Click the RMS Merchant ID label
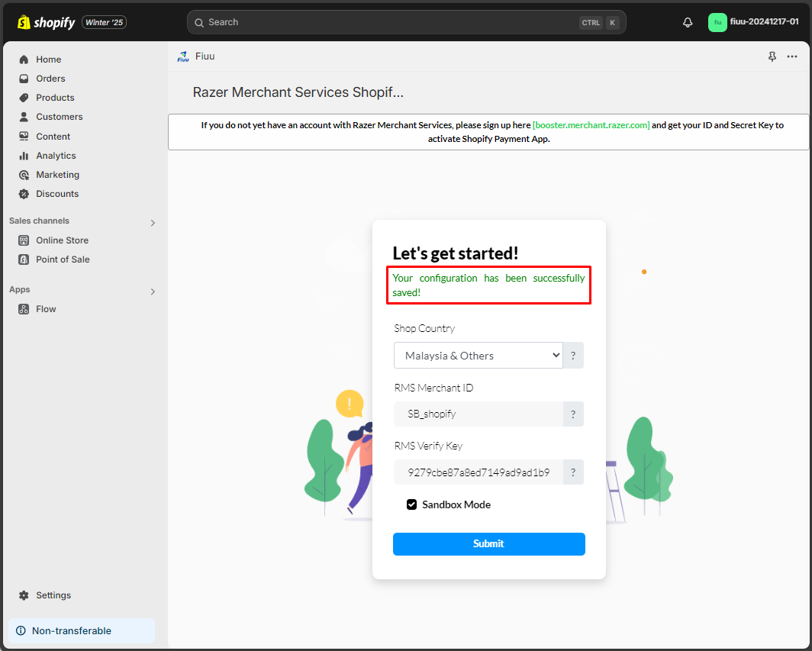Image resolution: width=812 pixels, height=651 pixels. coord(433,388)
